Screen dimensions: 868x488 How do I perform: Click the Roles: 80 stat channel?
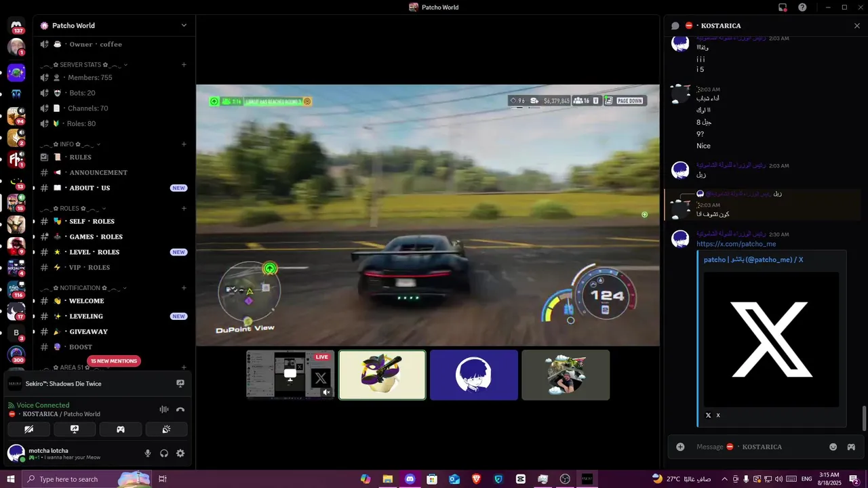pyautogui.click(x=113, y=124)
